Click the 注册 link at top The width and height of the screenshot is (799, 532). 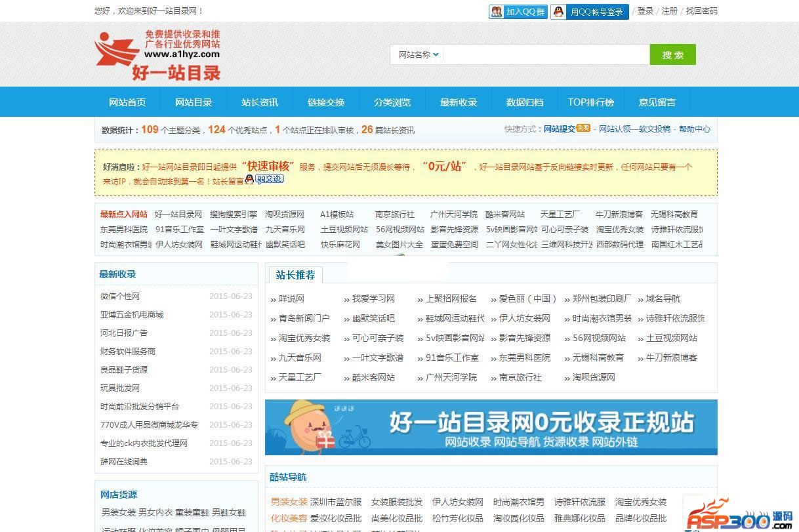pyautogui.click(x=669, y=11)
